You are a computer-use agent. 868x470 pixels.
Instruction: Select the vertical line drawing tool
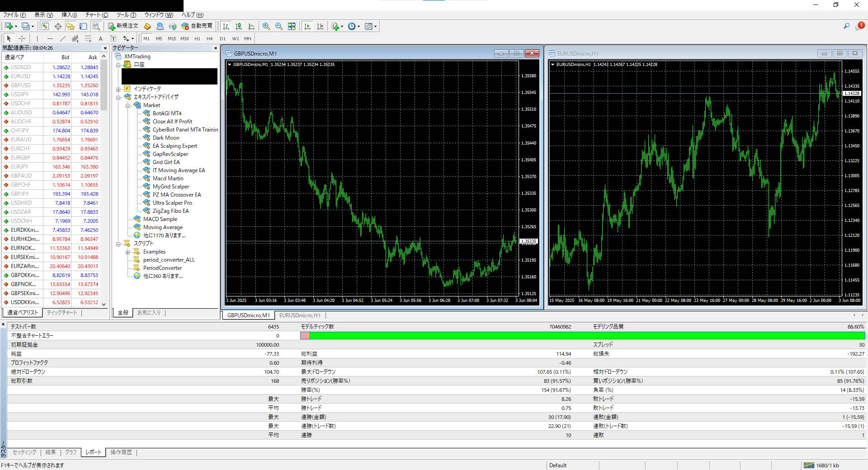(x=38, y=38)
